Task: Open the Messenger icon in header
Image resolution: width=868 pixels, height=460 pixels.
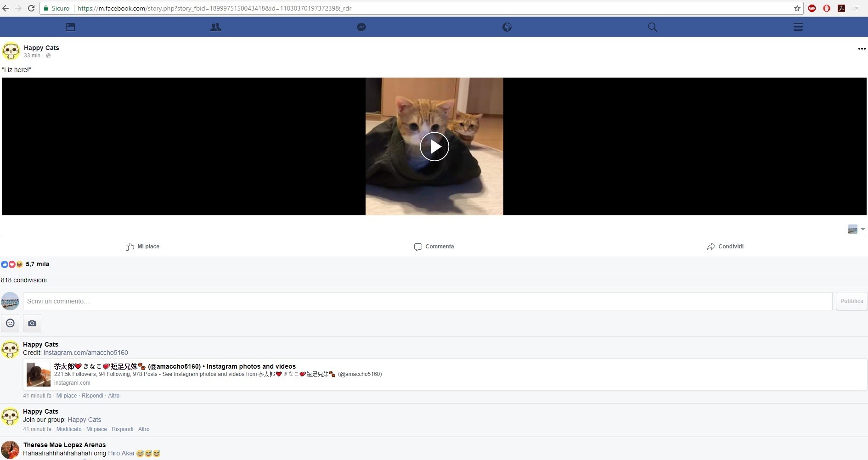Action: [x=361, y=27]
